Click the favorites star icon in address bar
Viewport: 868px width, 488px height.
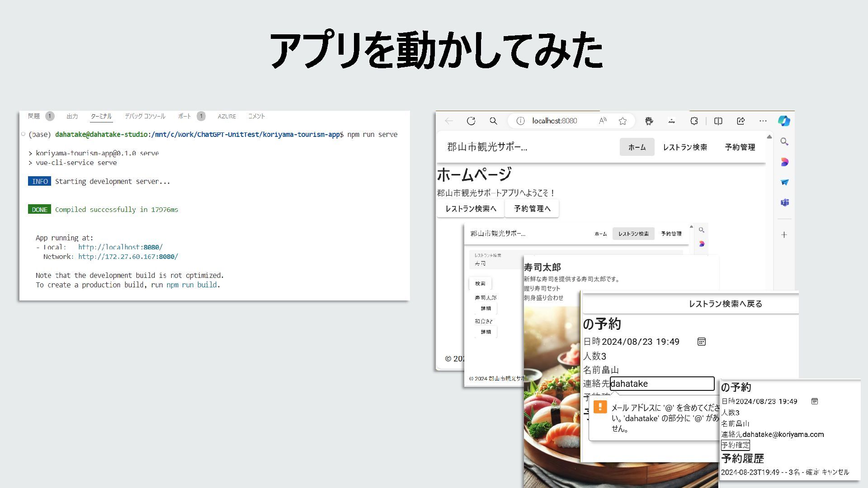pyautogui.click(x=623, y=121)
